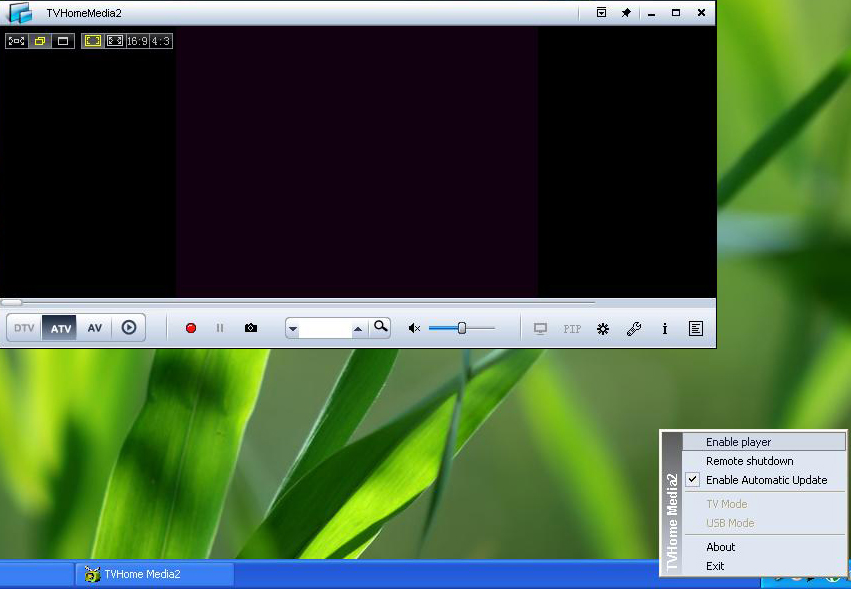Click USB Mode in the tray menu
Screen dimensions: 851x589
coord(764,523)
